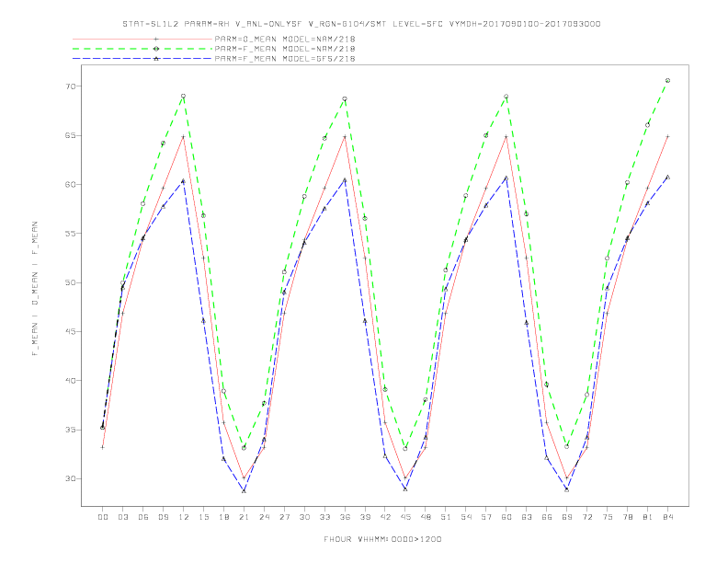Click the x-axis tick label 72
Image resolution: width=728 pixels, height=563 pixels.
click(x=587, y=517)
